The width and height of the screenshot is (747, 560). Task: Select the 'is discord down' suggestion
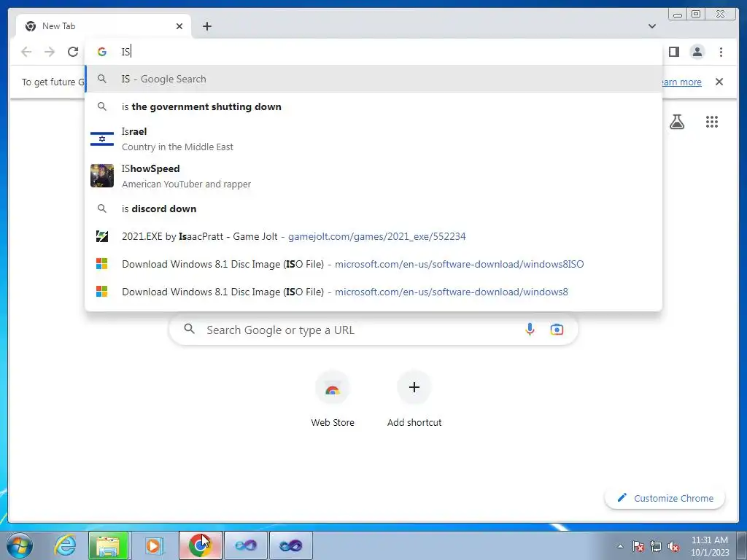click(373, 209)
